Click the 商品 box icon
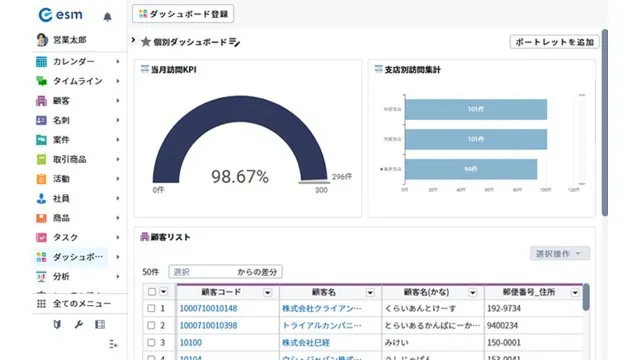 click(41, 218)
